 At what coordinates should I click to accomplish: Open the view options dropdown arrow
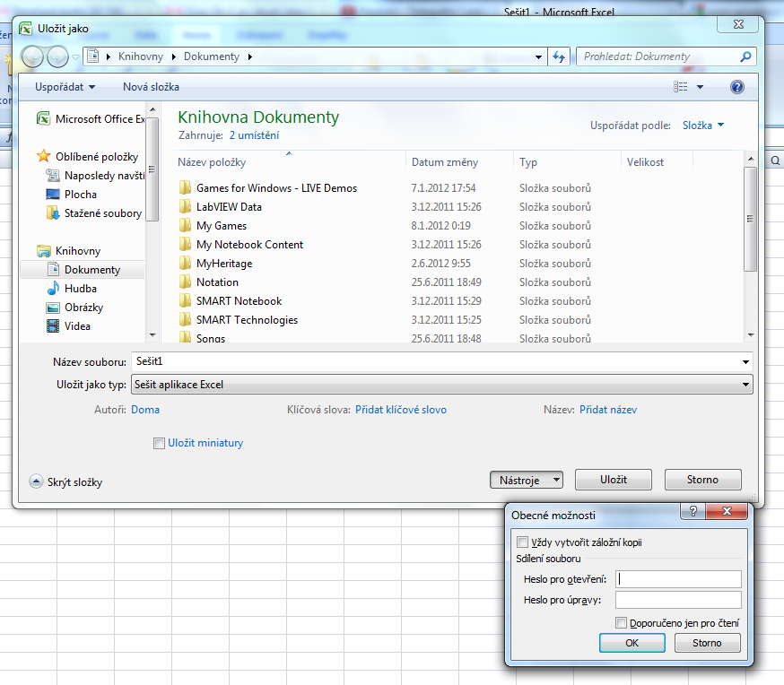click(x=700, y=87)
